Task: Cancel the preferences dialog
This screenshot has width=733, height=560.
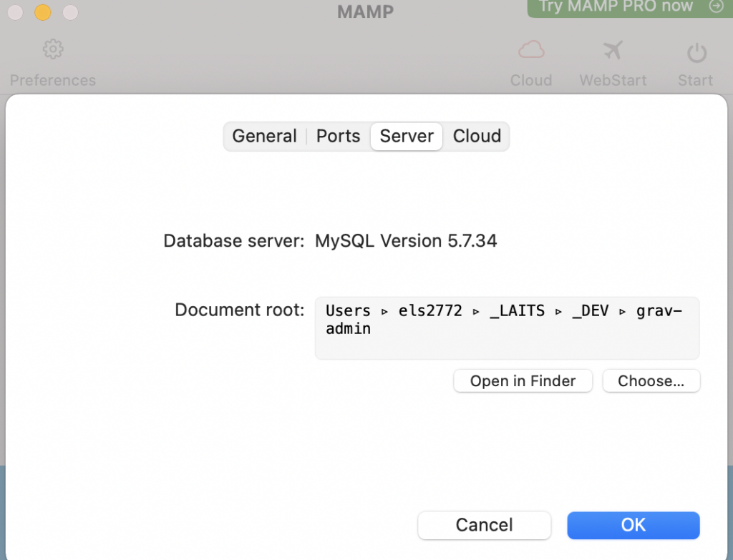Action: tap(485, 525)
